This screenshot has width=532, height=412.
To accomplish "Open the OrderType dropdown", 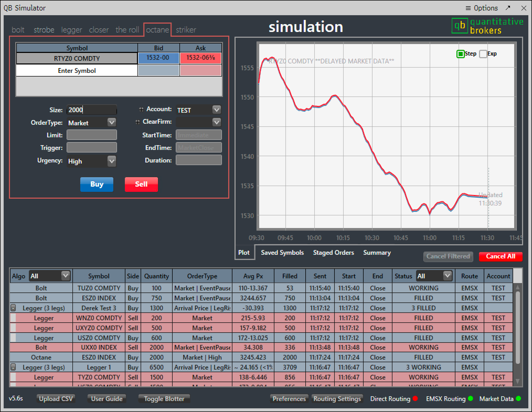I will (111, 122).
